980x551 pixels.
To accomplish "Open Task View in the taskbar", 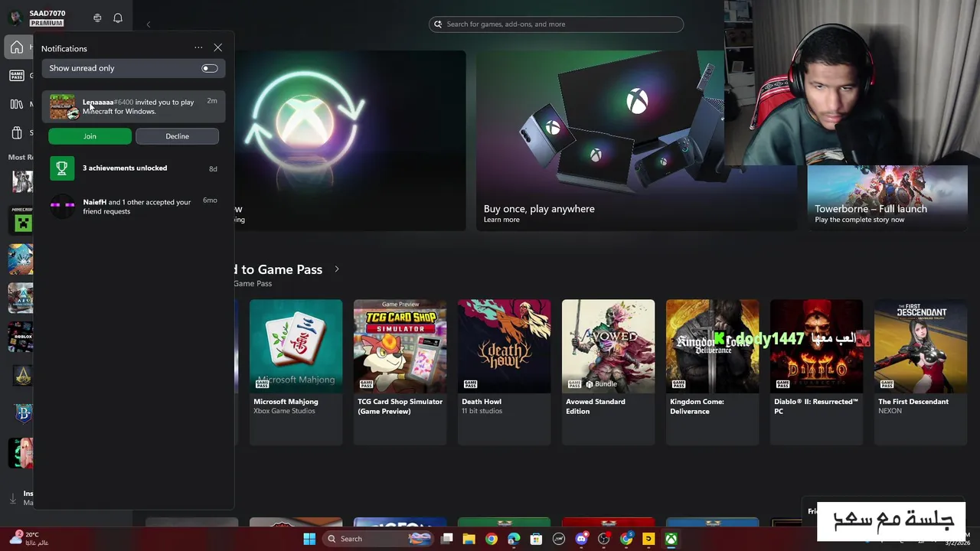I will pyautogui.click(x=447, y=539).
